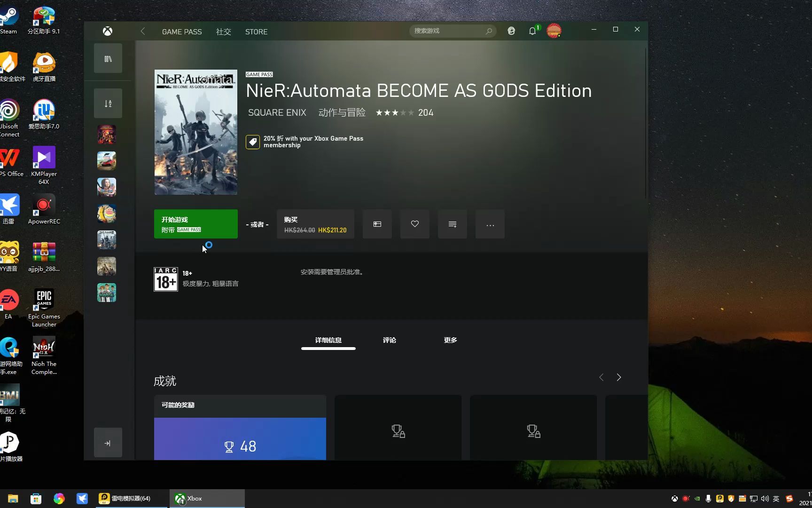Open the 可能的奖励 48 achievements card

(240, 428)
